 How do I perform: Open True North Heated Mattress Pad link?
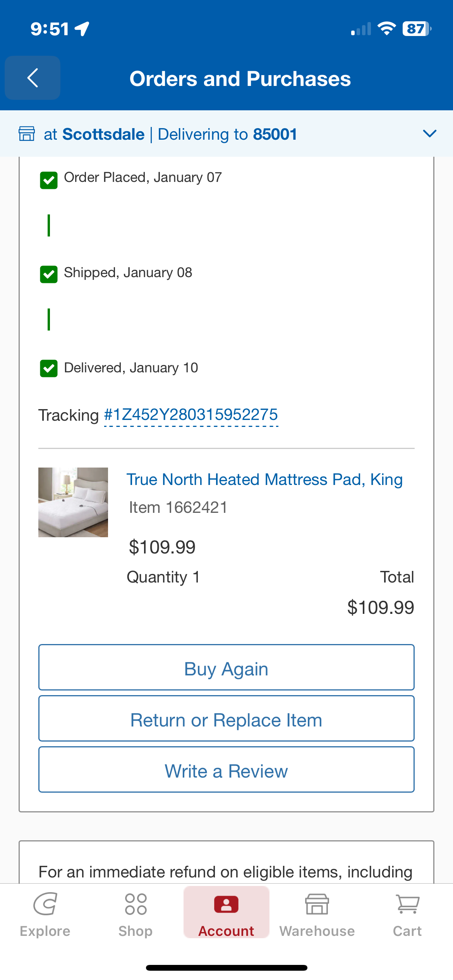(x=265, y=480)
